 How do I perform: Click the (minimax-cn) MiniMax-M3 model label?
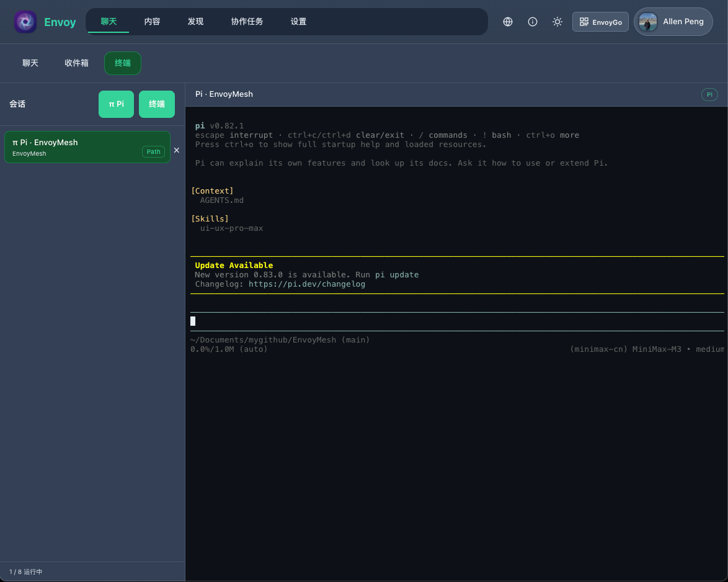(626, 349)
